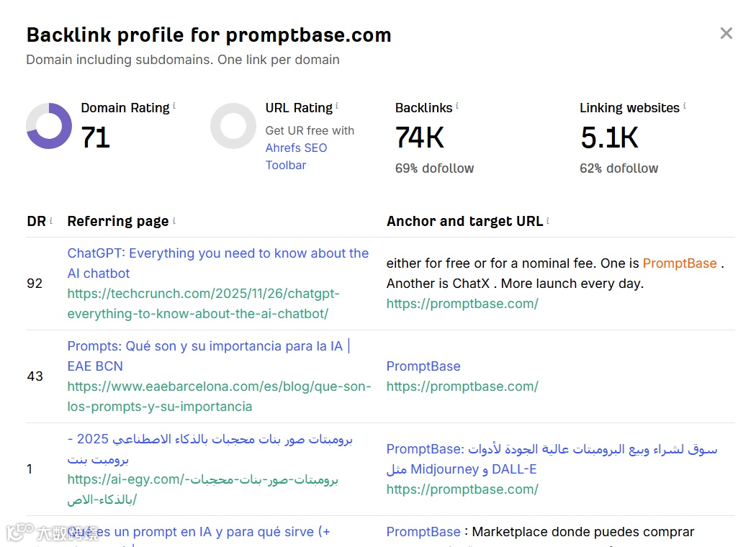
Task: Click the PromptBase anchor in EAE BCN row
Action: (x=423, y=366)
